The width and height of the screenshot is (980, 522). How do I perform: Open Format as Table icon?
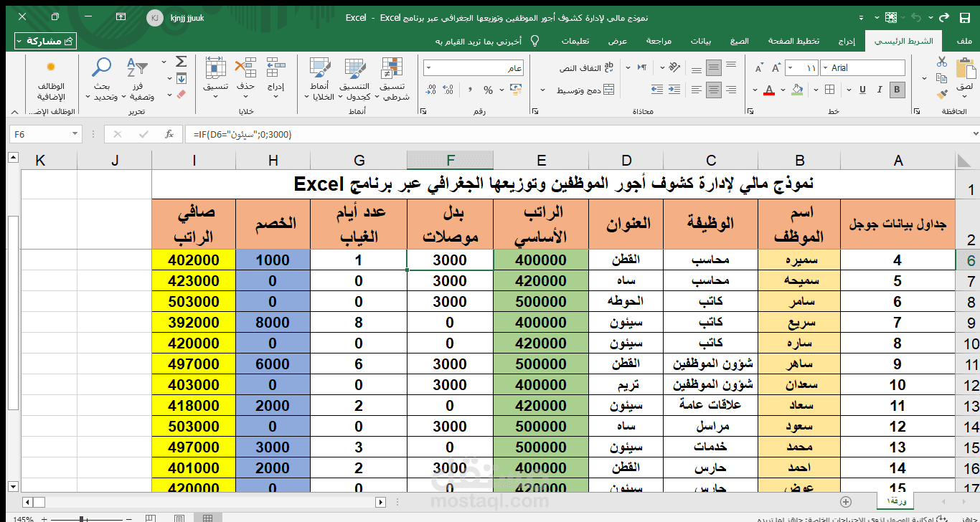355,68
